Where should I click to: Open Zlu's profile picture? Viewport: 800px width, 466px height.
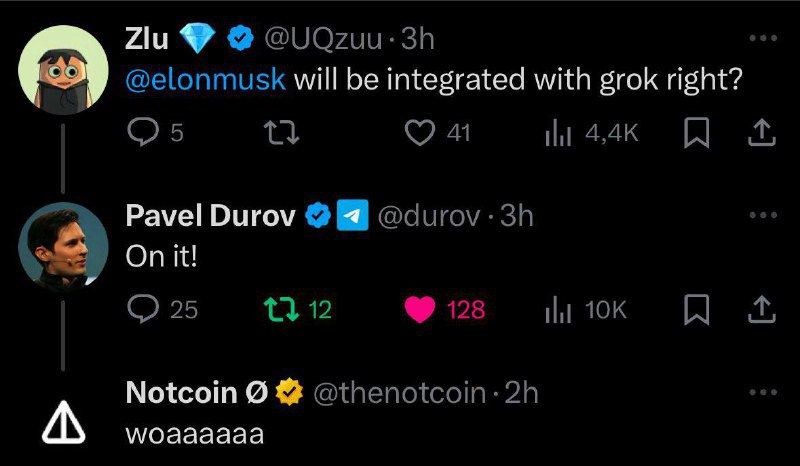[x=62, y=72]
